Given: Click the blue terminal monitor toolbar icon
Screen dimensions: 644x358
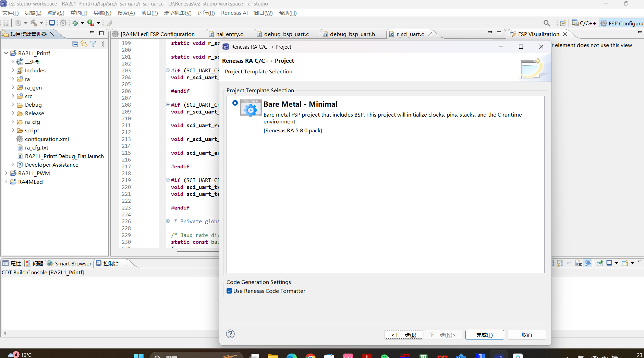Looking at the screenshot, I should click(52, 23).
